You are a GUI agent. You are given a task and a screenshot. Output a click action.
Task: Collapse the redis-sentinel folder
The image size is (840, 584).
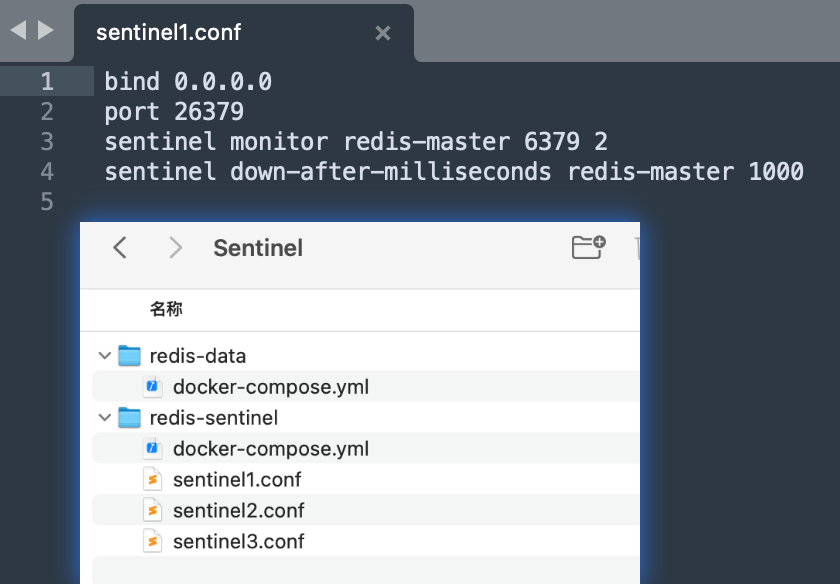[x=104, y=417]
